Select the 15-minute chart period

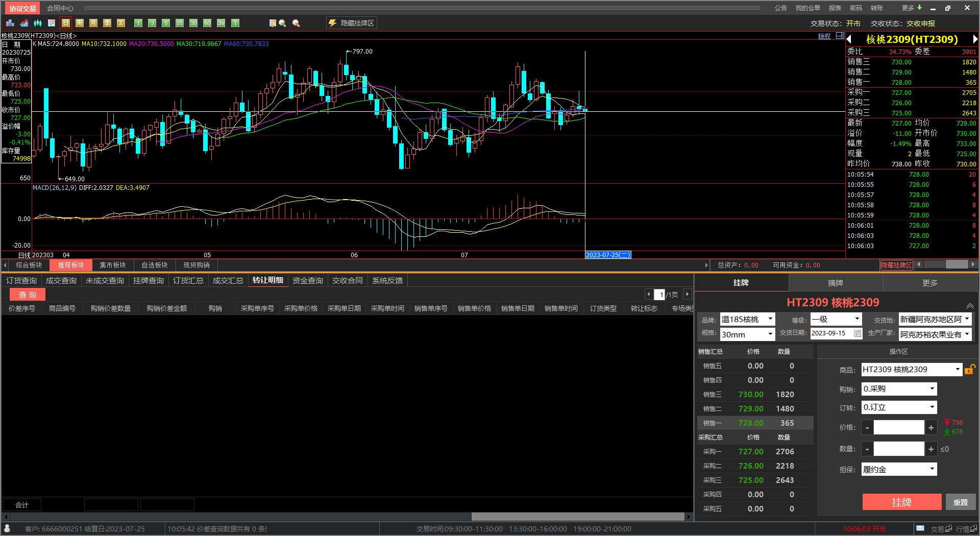pyautogui.click(x=180, y=23)
